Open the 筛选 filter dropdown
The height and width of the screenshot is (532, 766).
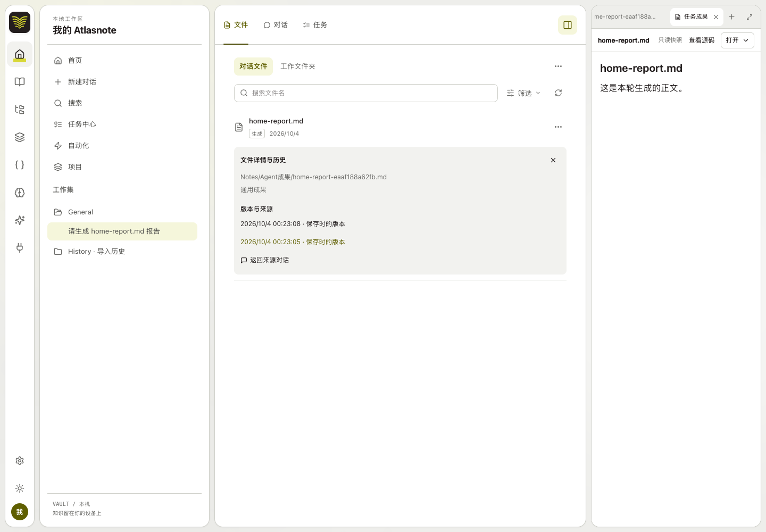click(523, 93)
